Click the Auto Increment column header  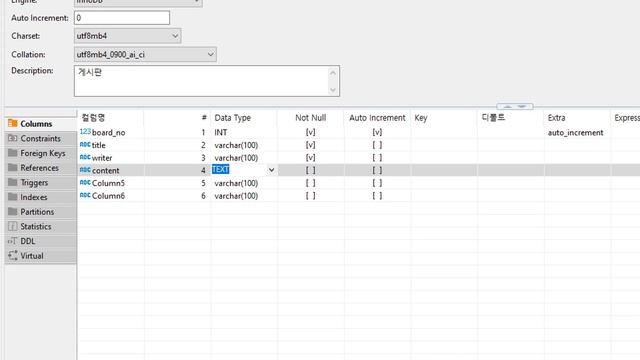377,118
